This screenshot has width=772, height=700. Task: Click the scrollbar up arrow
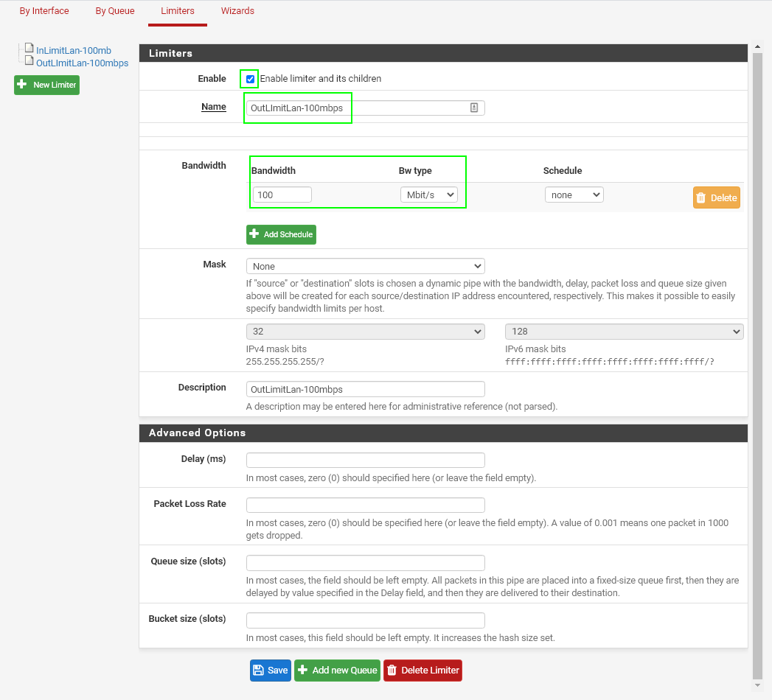(757, 46)
